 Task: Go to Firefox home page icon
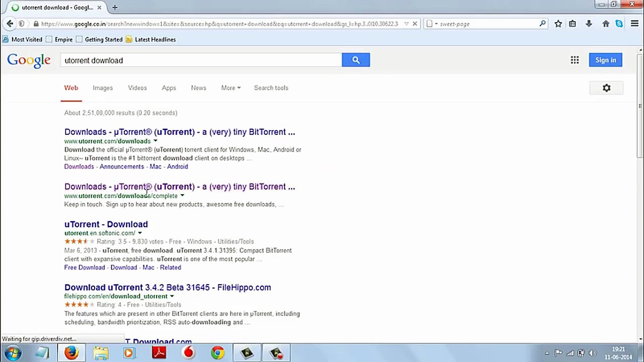(x=606, y=24)
